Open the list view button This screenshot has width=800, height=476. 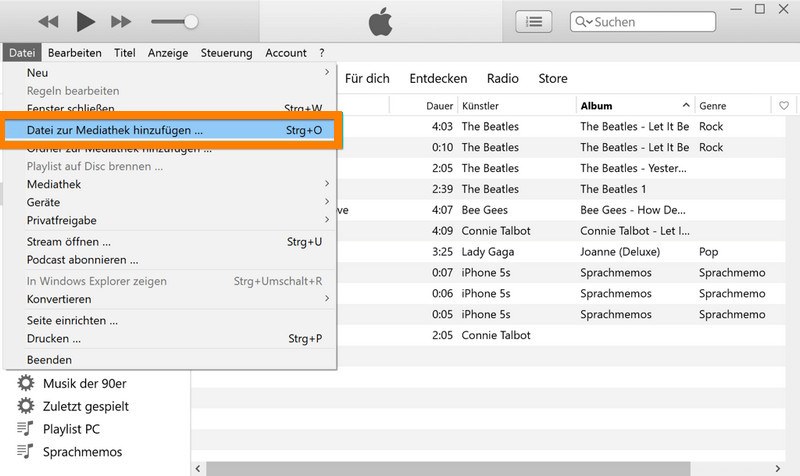534,22
